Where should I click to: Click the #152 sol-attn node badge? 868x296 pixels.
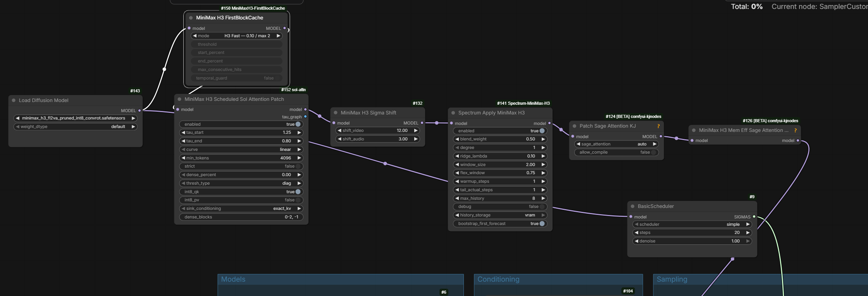pyautogui.click(x=293, y=90)
